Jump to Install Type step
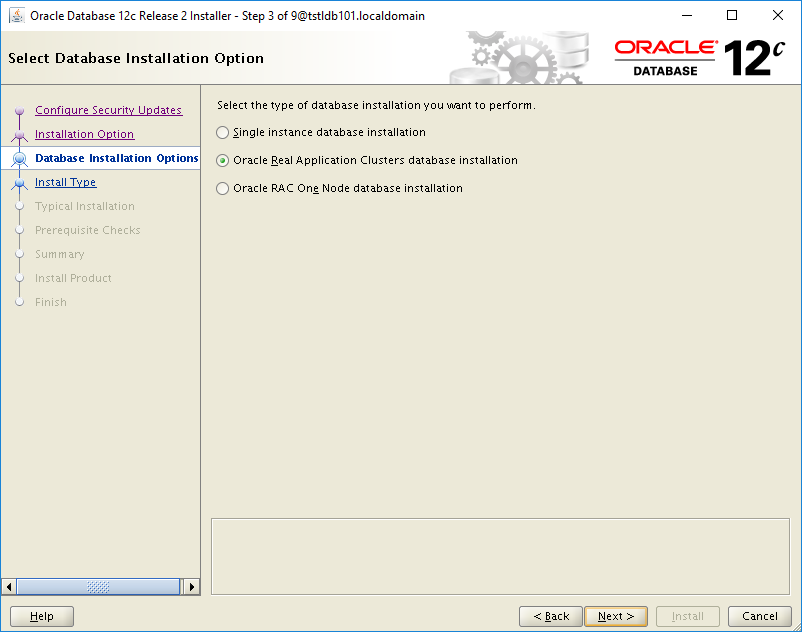The image size is (802, 632). [x=65, y=182]
